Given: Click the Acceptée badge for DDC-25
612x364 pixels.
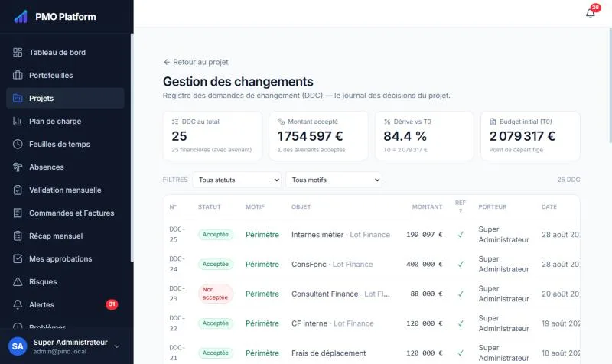Looking at the screenshot, I should click(x=216, y=235).
